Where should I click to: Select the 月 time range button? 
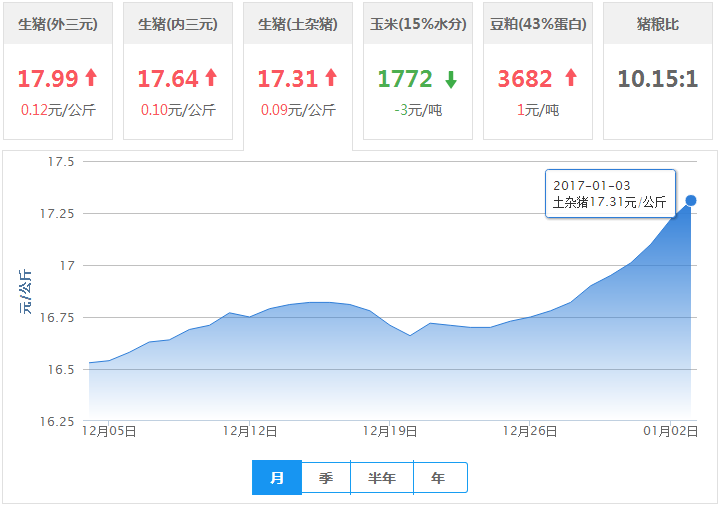click(x=277, y=477)
